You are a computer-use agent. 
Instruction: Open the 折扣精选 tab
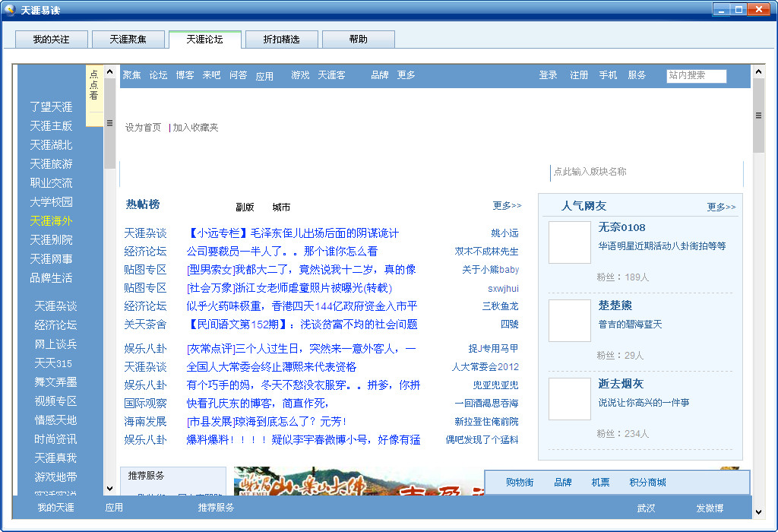click(x=281, y=40)
